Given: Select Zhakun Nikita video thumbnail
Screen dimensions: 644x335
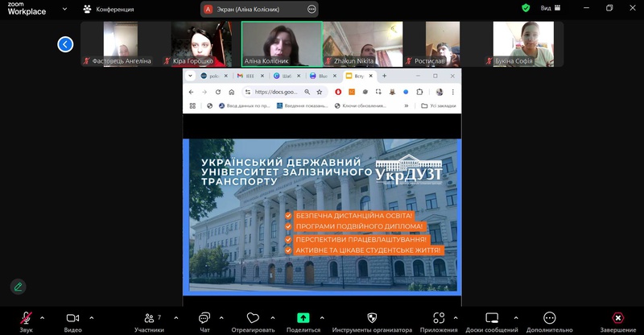Looking at the screenshot, I should coord(363,44).
